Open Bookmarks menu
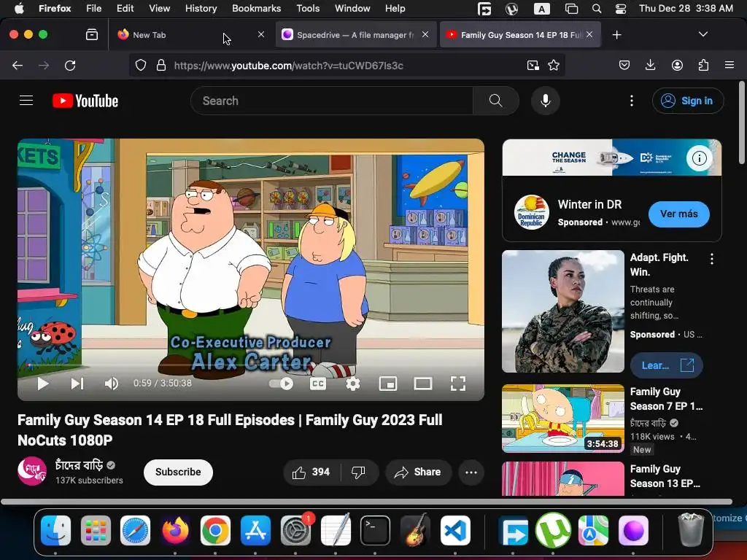Screen dimensions: 747x560 (x=256, y=9)
